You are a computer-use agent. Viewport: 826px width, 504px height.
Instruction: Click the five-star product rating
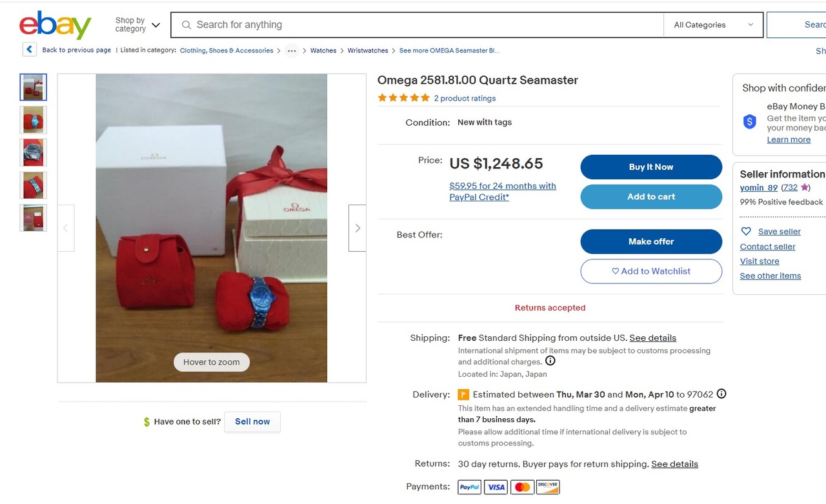coord(403,98)
